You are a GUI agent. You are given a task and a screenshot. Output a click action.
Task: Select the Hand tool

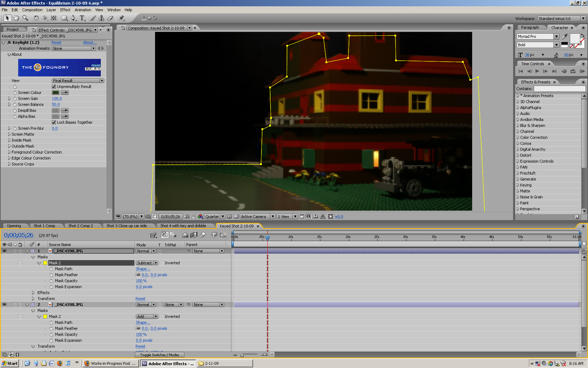(x=16, y=18)
